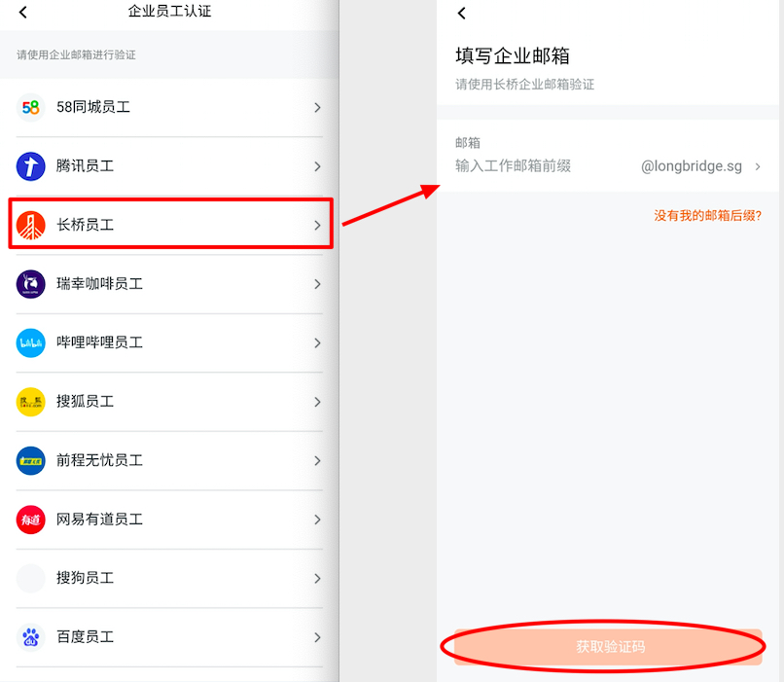
Task: Select the 前程无忧员工 label
Action: pos(99,460)
